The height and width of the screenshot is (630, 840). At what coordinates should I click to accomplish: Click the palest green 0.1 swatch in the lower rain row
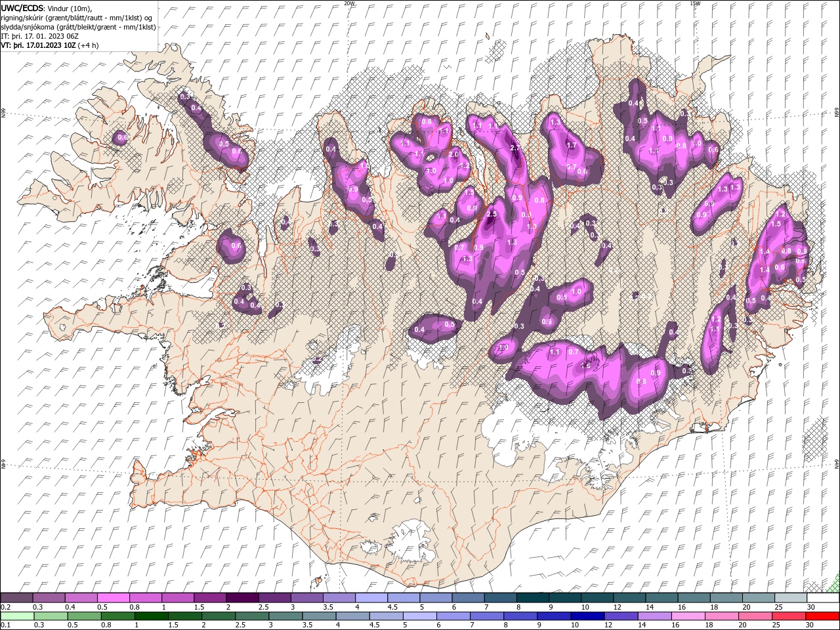pos(17,616)
